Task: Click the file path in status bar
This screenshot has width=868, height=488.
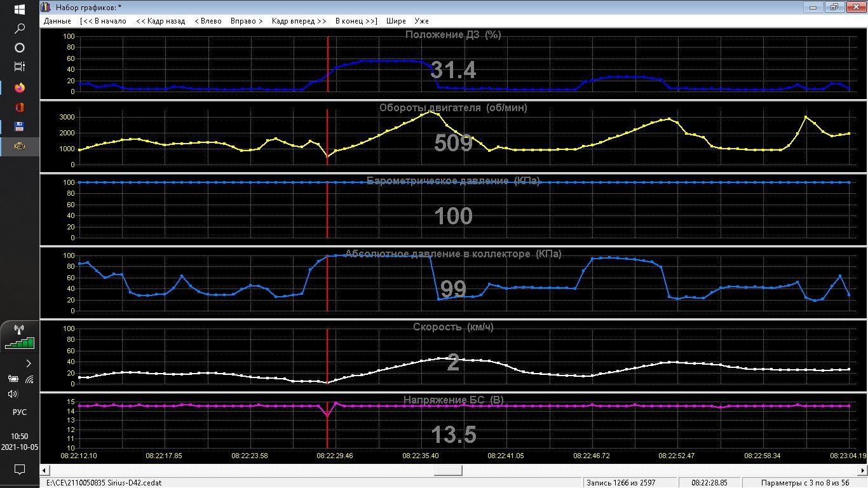Action: [104, 483]
